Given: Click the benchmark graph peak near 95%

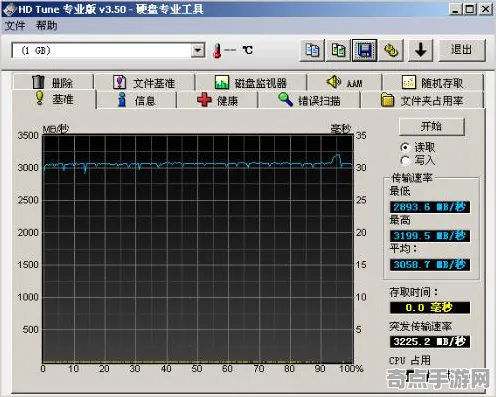Looking at the screenshot, I should coord(337,155).
